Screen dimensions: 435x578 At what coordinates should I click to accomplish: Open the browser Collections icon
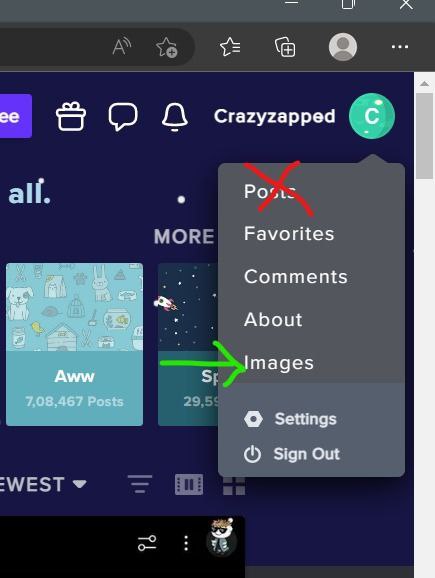(x=285, y=47)
